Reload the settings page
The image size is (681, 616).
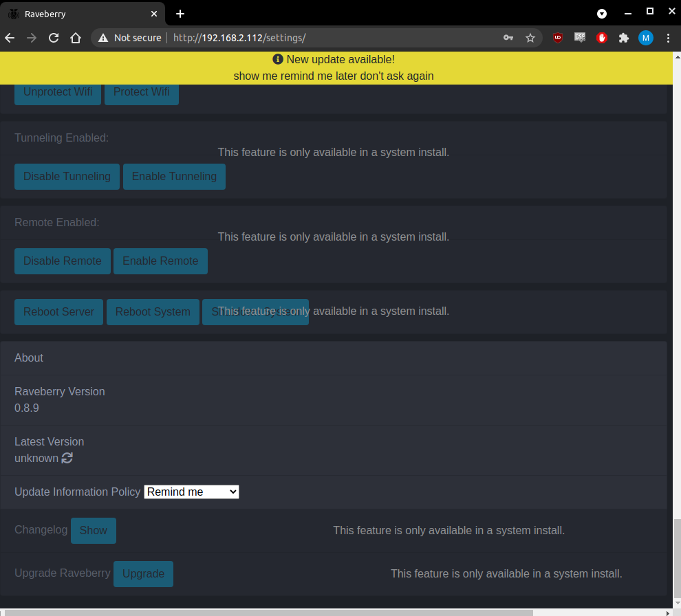coord(54,38)
